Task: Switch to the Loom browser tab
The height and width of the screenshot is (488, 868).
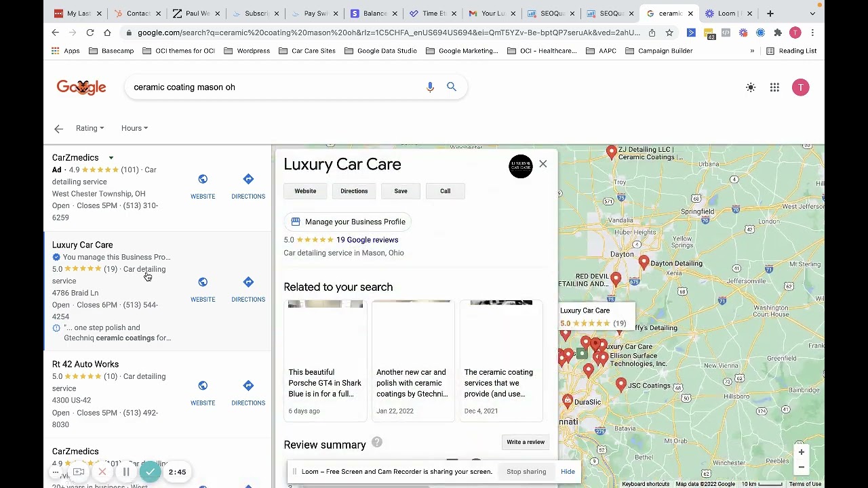Action: (x=727, y=13)
